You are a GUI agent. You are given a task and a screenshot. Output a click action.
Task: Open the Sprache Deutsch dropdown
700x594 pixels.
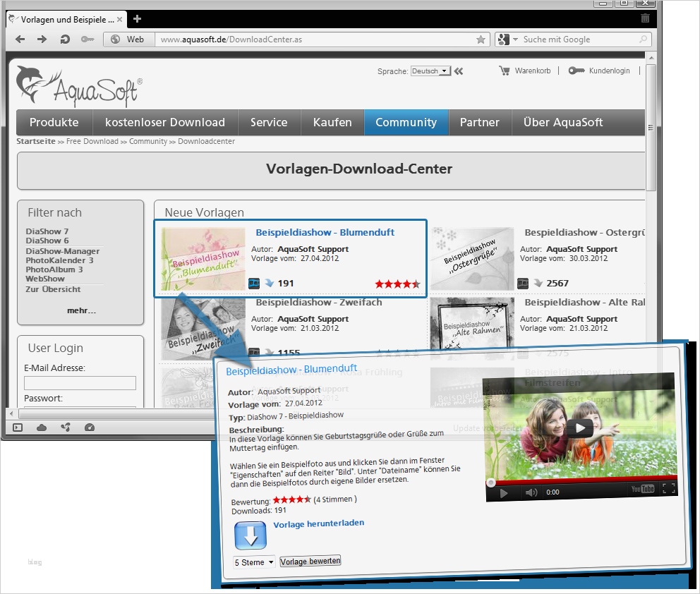[431, 71]
